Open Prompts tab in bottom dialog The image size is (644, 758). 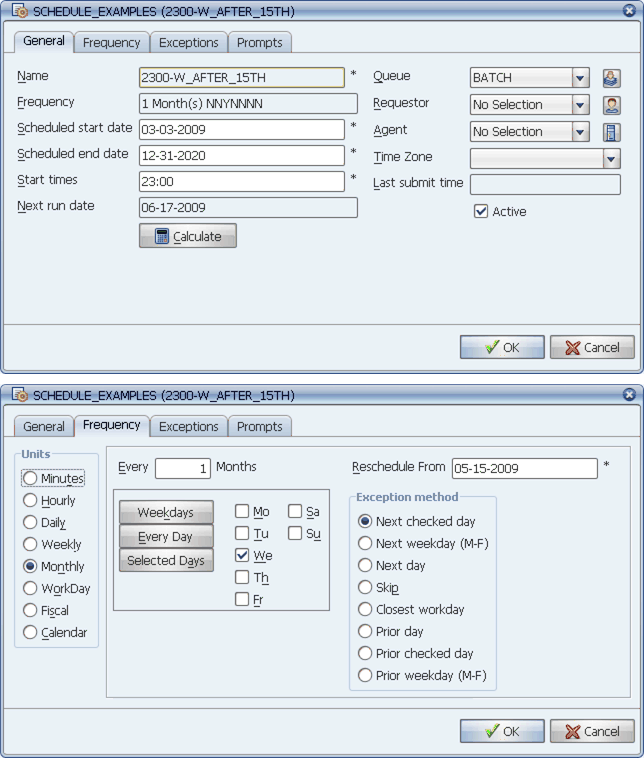click(x=259, y=426)
